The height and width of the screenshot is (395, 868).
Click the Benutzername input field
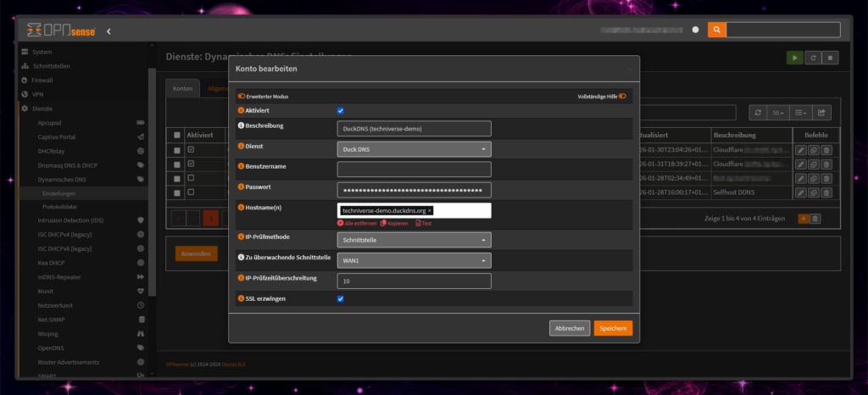coord(414,170)
